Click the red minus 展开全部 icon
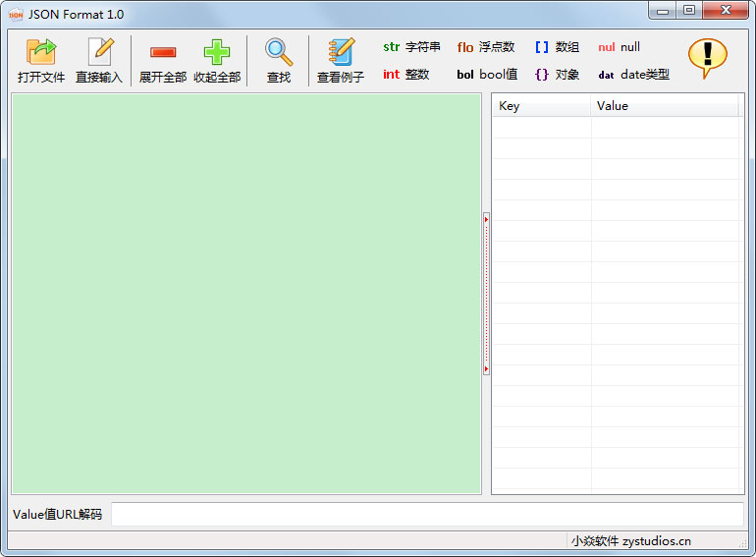This screenshot has height=557, width=756. point(163,52)
